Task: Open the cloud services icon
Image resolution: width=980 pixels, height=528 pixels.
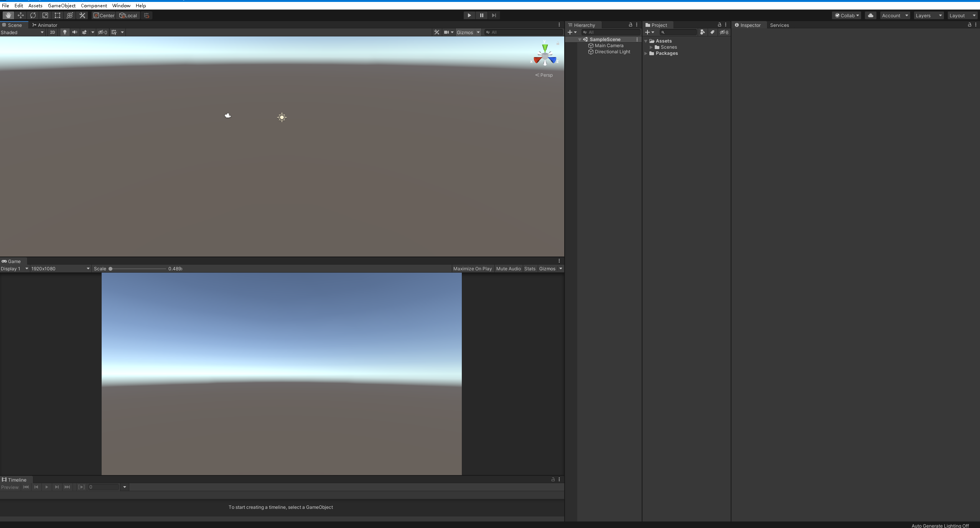Action: pos(871,15)
